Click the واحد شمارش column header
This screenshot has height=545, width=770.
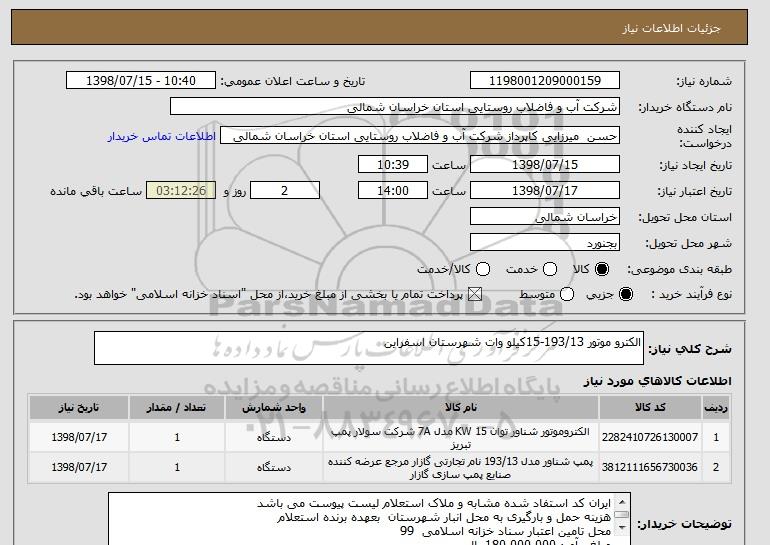[x=274, y=408]
